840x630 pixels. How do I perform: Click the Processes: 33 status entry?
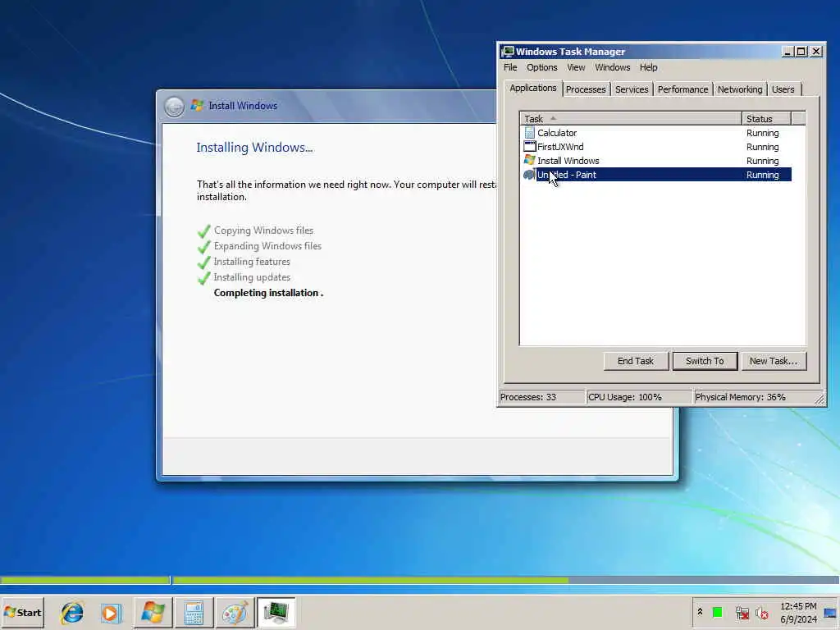pos(541,397)
